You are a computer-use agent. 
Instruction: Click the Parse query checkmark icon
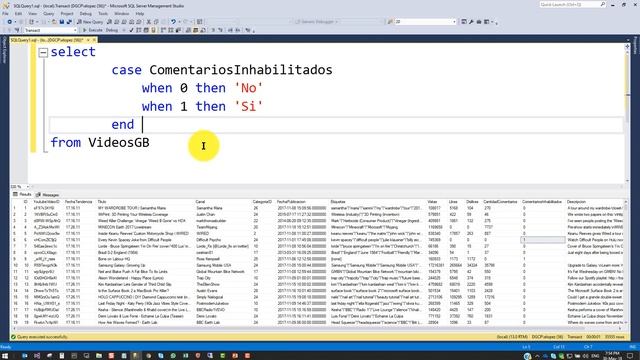131,30
